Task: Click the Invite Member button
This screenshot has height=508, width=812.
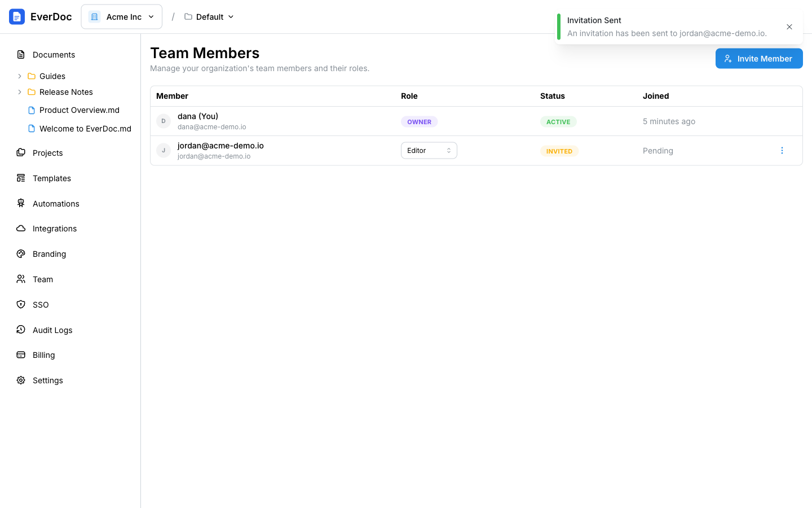Action: (x=759, y=59)
